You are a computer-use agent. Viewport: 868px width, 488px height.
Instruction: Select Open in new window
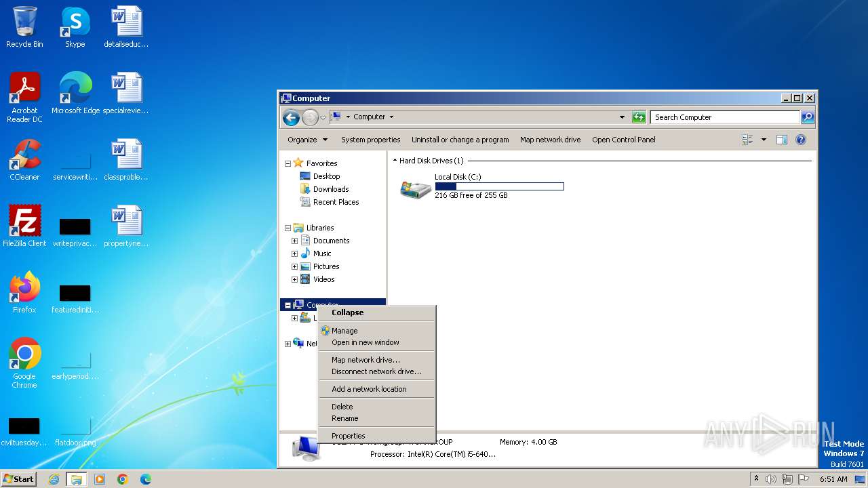pyautogui.click(x=377, y=342)
